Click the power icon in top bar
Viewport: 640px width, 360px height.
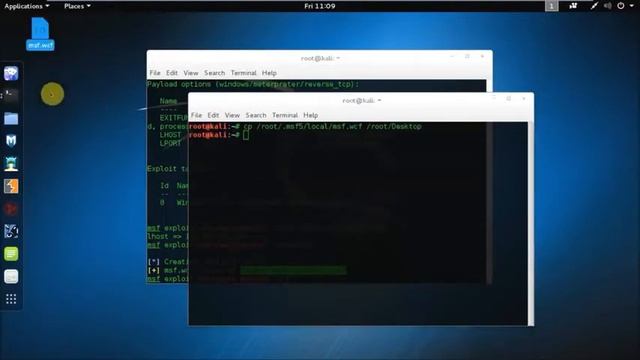[621, 6]
